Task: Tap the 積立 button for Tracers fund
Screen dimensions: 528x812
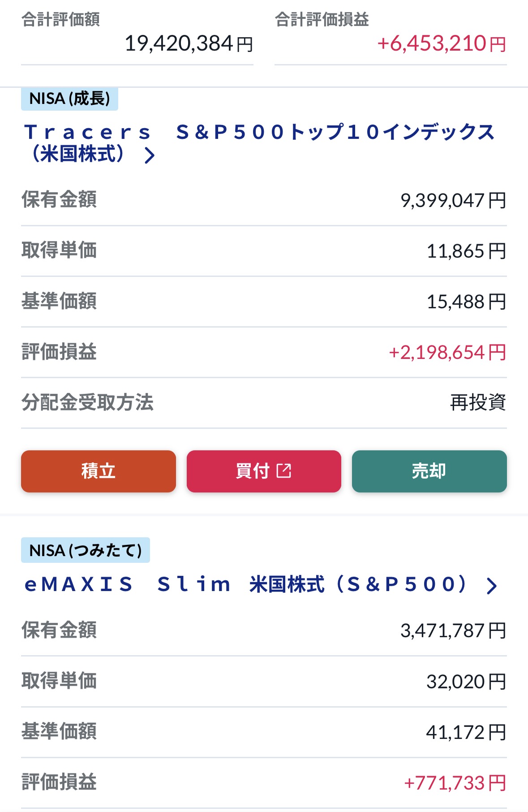Action: (x=98, y=471)
